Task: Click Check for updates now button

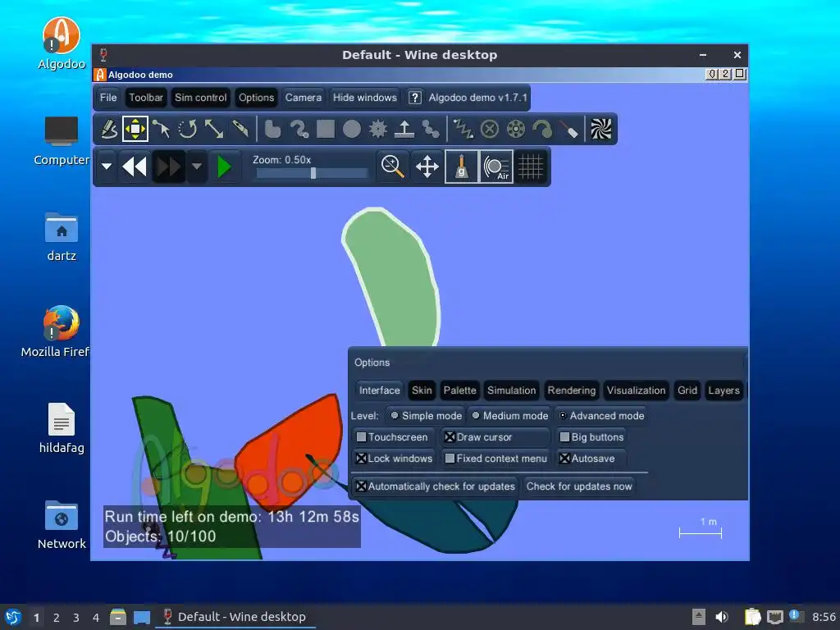Action: [579, 486]
